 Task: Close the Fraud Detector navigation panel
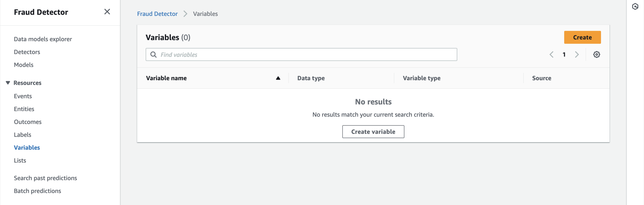coord(107,12)
